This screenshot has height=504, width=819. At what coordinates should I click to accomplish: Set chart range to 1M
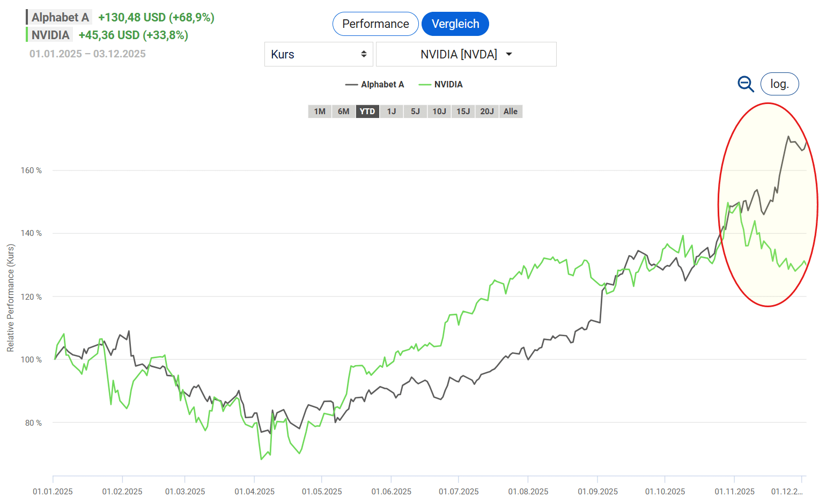pyautogui.click(x=320, y=112)
